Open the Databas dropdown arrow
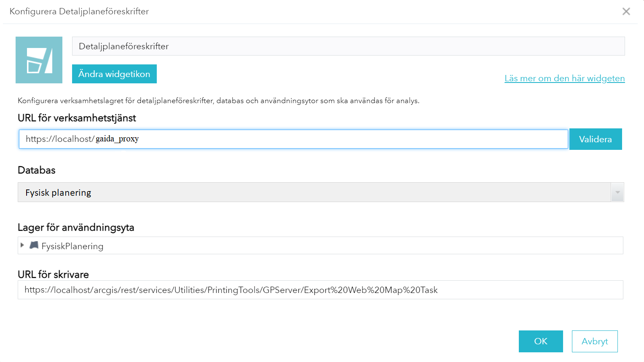 617,192
